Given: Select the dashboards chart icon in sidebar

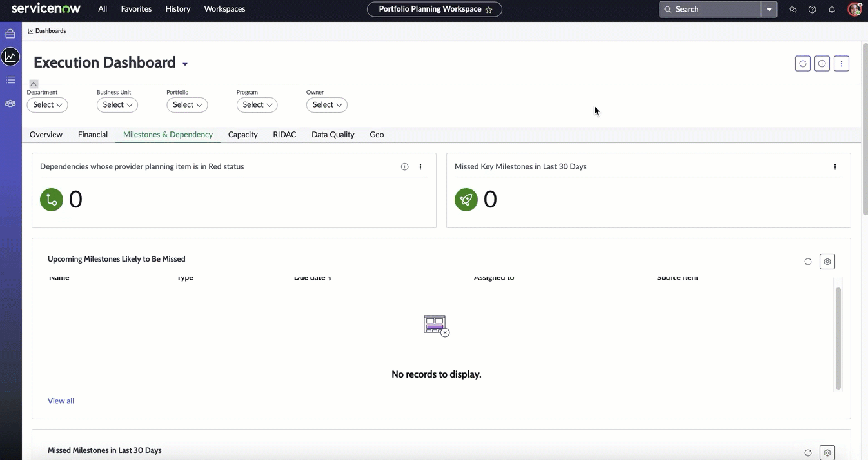Looking at the screenshot, I should click(10, 57).
